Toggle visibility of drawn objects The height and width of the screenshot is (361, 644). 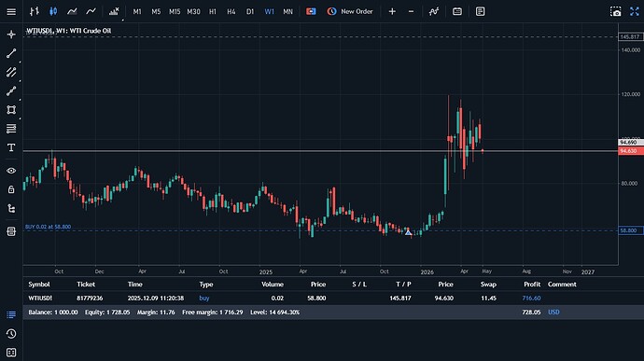[11, 171]
